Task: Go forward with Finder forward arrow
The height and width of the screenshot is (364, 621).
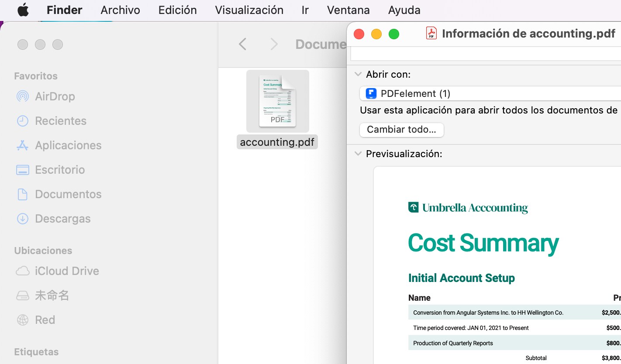Action: (x=274, y=44)
